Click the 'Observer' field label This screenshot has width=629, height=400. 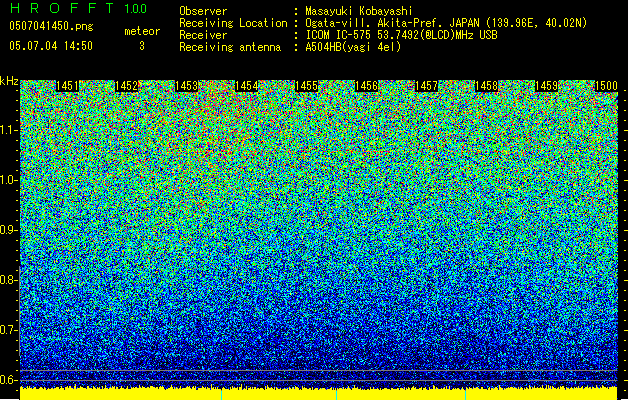[x=203, y=11]
